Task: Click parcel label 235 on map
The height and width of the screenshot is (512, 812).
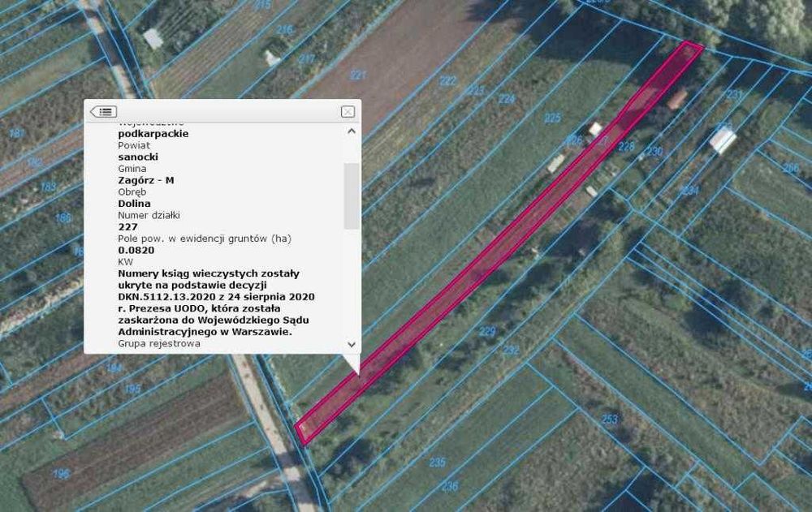Action: [437, 463]
